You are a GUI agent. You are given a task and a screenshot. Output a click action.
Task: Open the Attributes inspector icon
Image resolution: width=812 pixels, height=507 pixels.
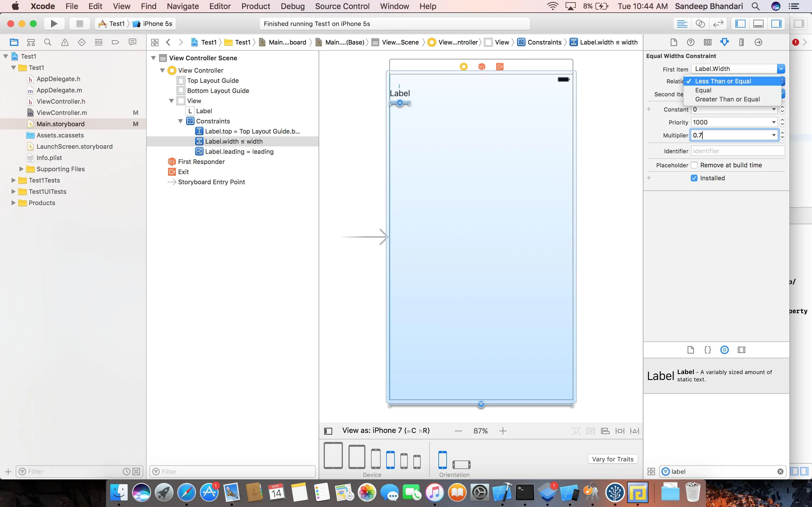coord(724,42)
